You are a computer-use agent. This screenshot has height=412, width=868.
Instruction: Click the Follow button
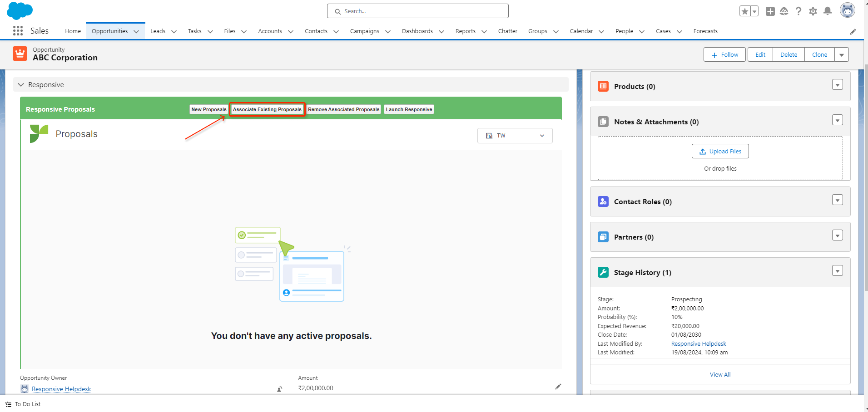(725, 54)
